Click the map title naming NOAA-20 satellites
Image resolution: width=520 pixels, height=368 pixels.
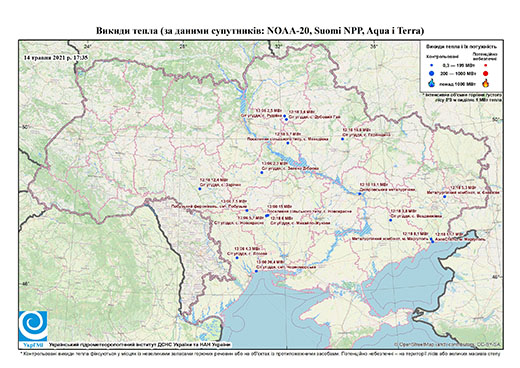[260, 31]
